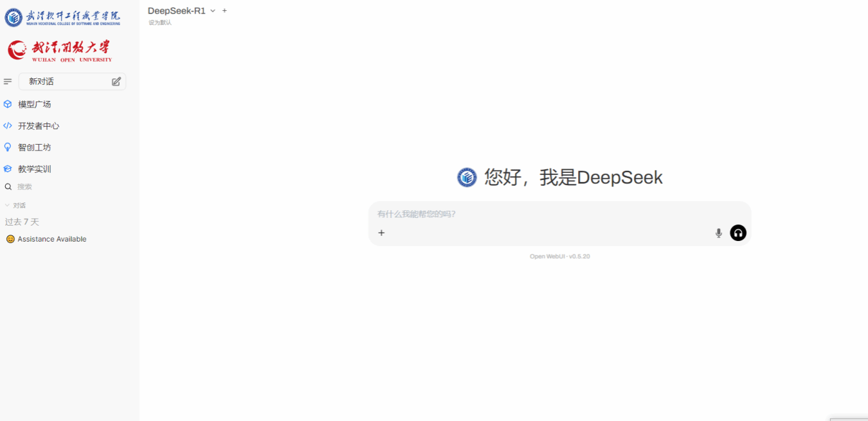
Task: Click the code icon beside 开发者中心
Action: click(x=8, y=126)
